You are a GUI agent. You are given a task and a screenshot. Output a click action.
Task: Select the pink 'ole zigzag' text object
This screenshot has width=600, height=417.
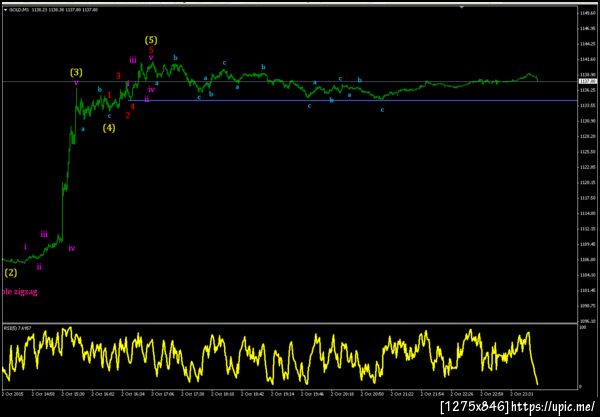[x=20, y=292]
